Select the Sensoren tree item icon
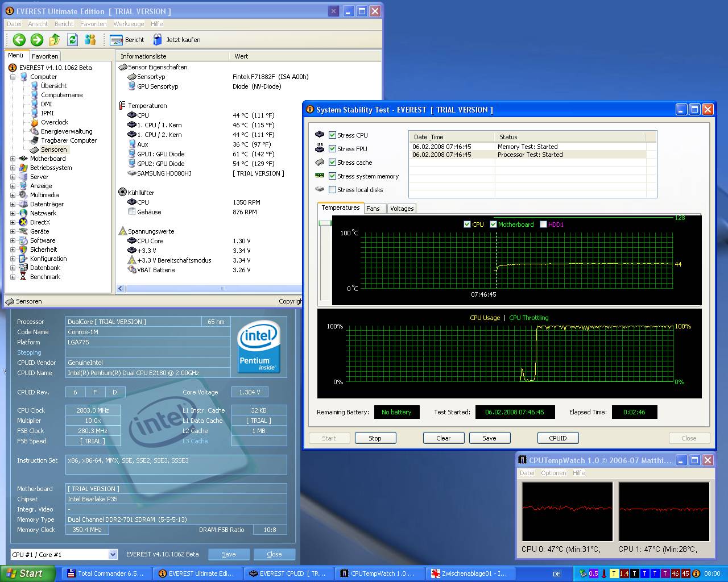Screen dimensions: 728x582 pos(34,149)
